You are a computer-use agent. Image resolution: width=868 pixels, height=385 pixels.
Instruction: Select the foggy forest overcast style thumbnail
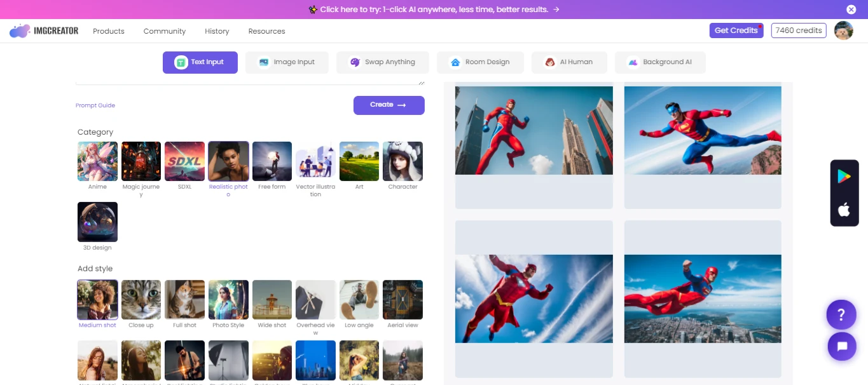pyautogui.click(x=403, y=360)
